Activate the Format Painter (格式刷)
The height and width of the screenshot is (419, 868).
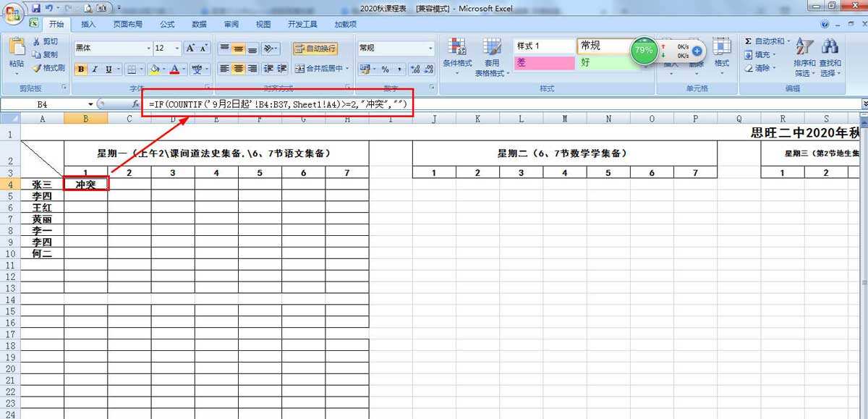tap(48, 68)
